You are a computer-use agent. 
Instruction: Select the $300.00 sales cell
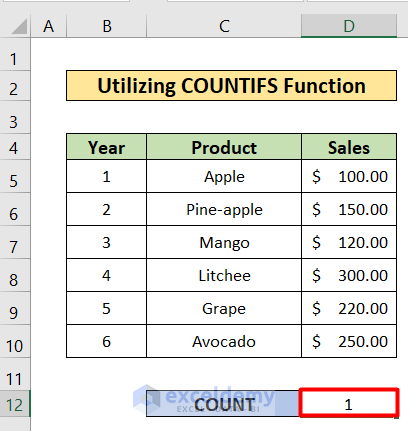click(x=349, y=275)
